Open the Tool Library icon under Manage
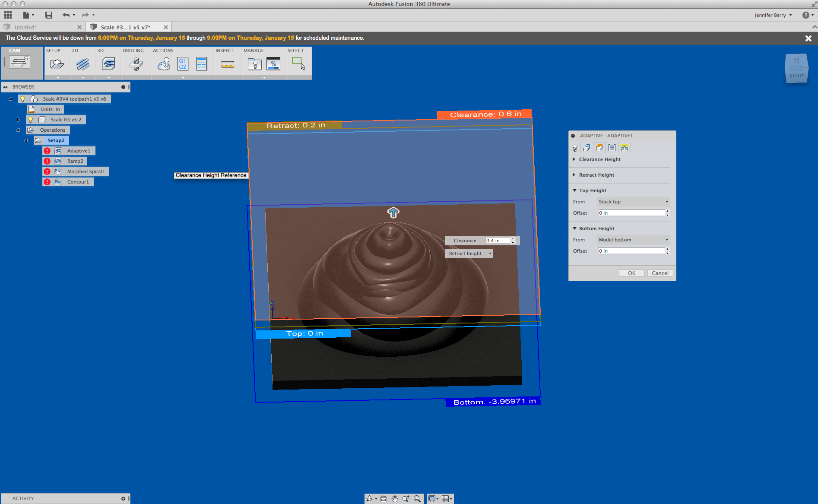818x504 pixels. 254,63
